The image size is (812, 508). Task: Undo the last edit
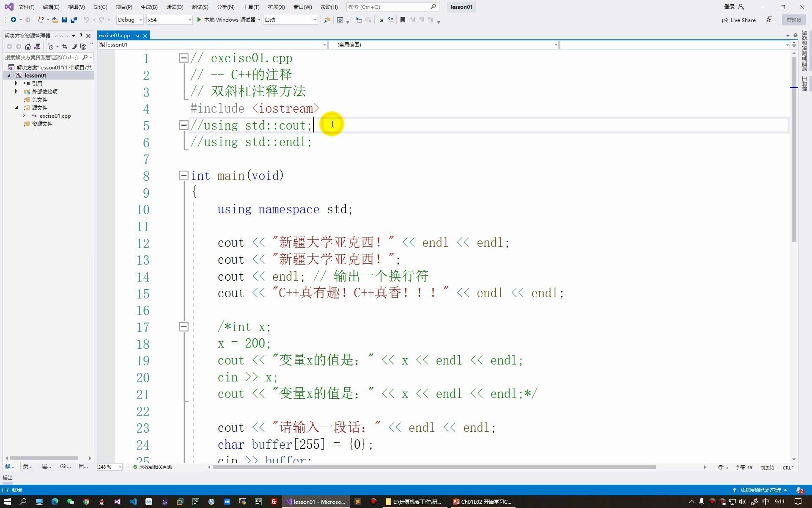(x=87, y=19)
